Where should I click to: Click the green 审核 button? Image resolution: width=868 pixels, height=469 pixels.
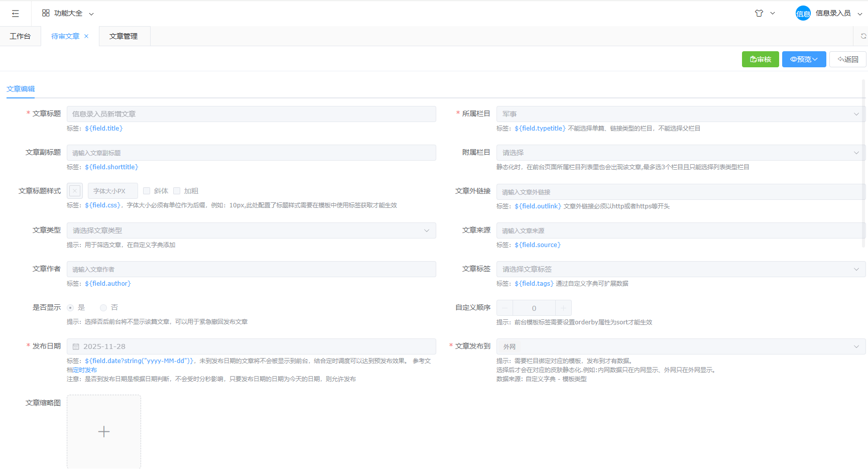click(760, 59)
